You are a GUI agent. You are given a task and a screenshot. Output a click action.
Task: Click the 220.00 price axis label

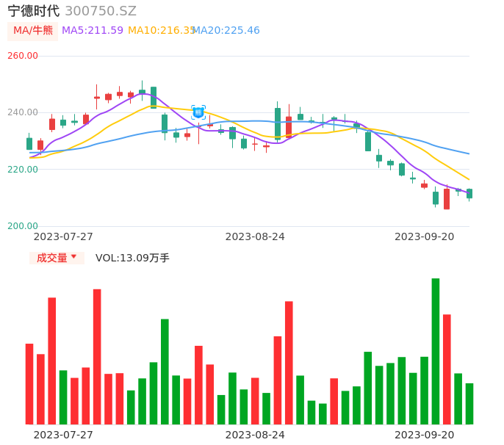pos(23,169)
